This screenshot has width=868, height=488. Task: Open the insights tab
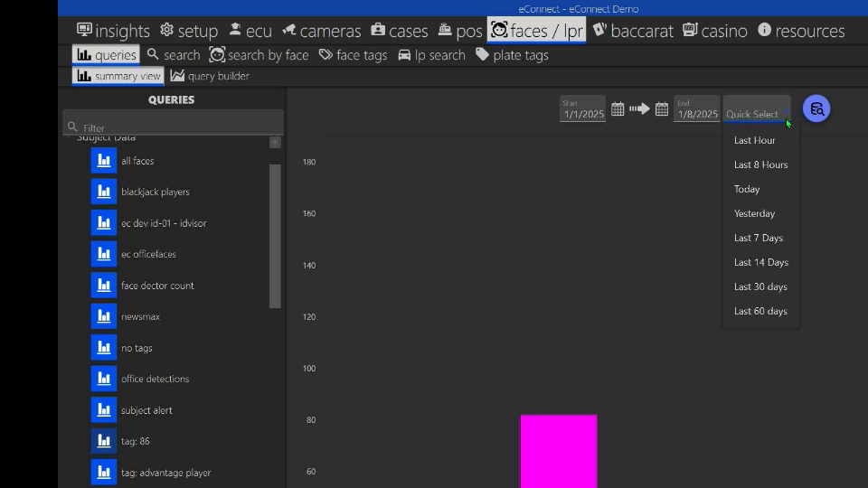114,31
